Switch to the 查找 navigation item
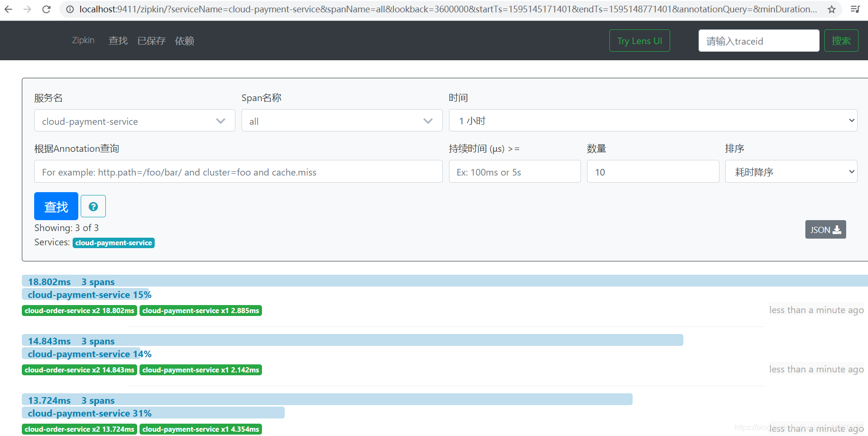Screen dimensions: 868x436 pos(118,40)
